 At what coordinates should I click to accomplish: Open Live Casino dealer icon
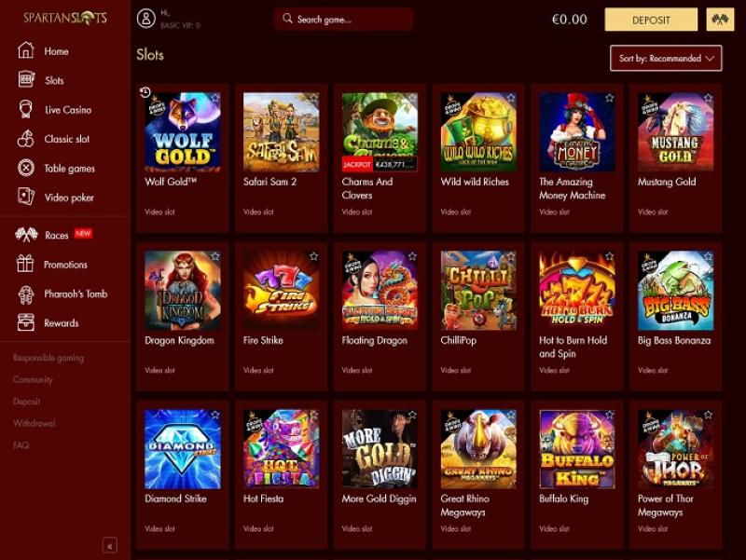tap(26, 109)
